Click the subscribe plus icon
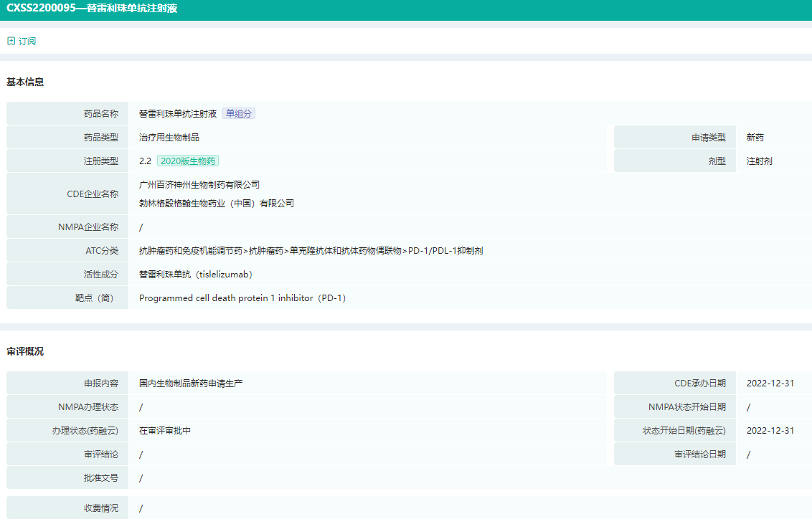Screen dimensions: 812x519 11,42
